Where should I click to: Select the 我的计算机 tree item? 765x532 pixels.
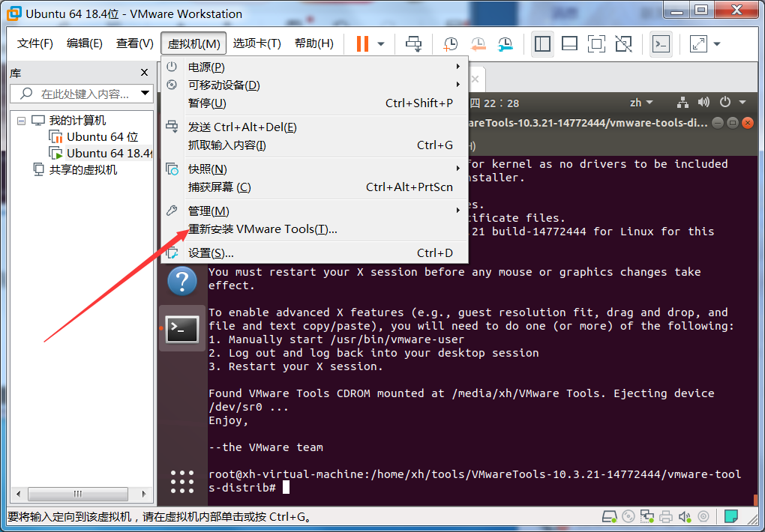click(77, 120)
